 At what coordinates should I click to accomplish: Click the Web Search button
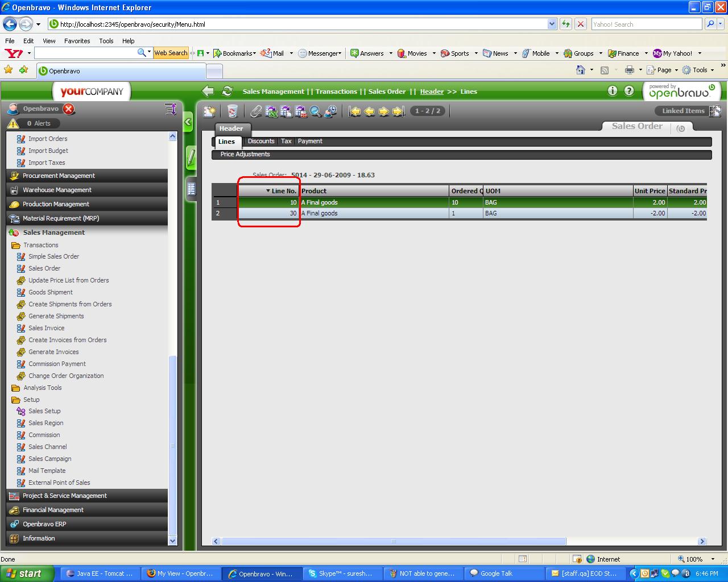tap(171, 53)
